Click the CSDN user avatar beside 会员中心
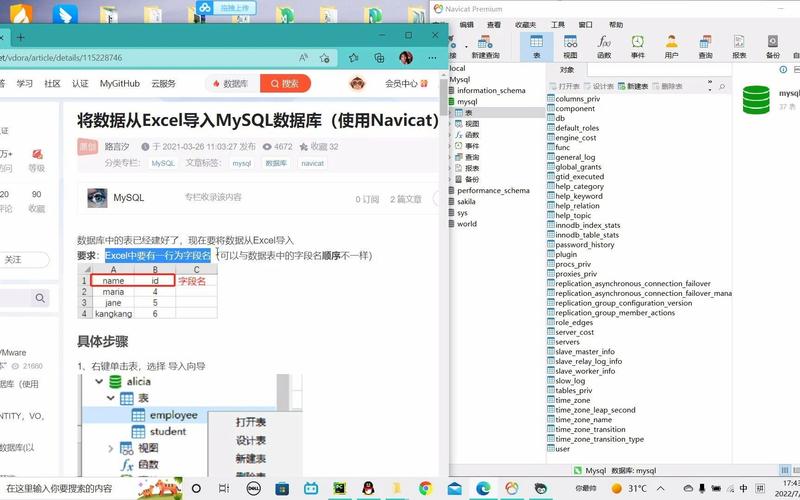This screenshot has width=800, height=500. tap(357, 83)
